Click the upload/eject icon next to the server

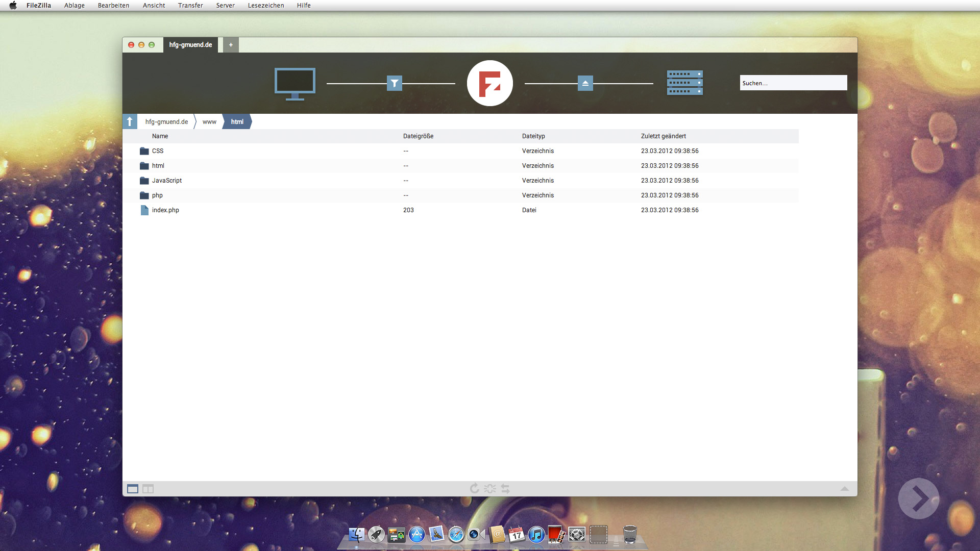[x=585, y=83]
